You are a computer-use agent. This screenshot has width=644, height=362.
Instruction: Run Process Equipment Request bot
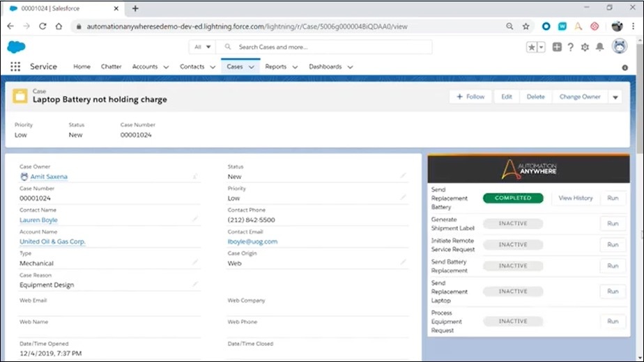[x=613, y=322]
